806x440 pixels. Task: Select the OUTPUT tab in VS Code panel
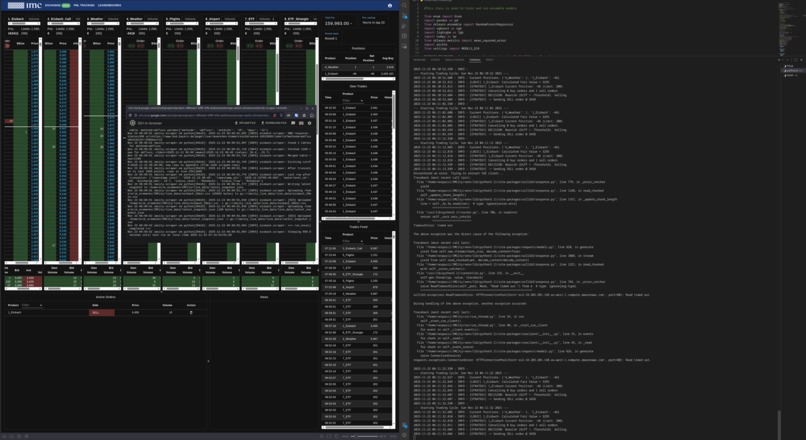click(435, 60)
